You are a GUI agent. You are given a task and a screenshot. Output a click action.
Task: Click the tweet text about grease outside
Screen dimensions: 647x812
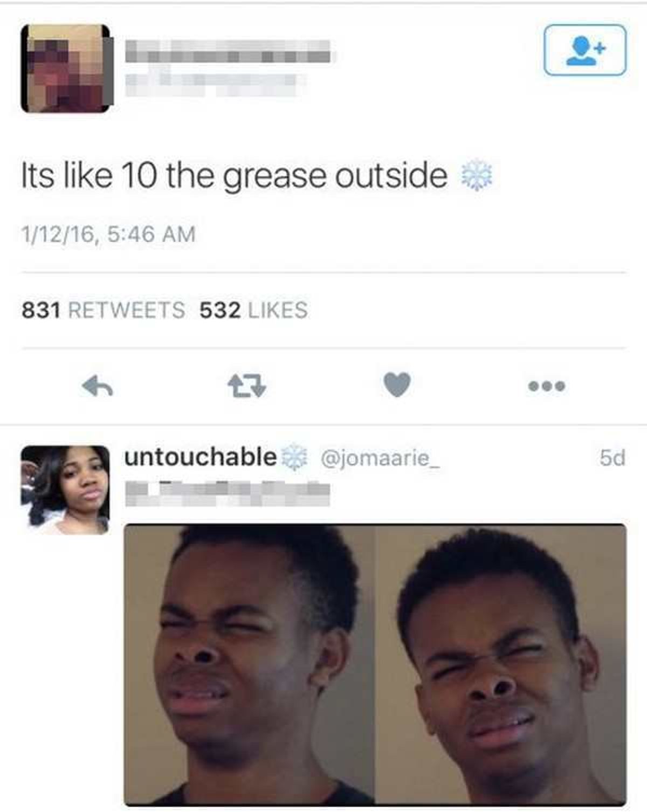235,175
